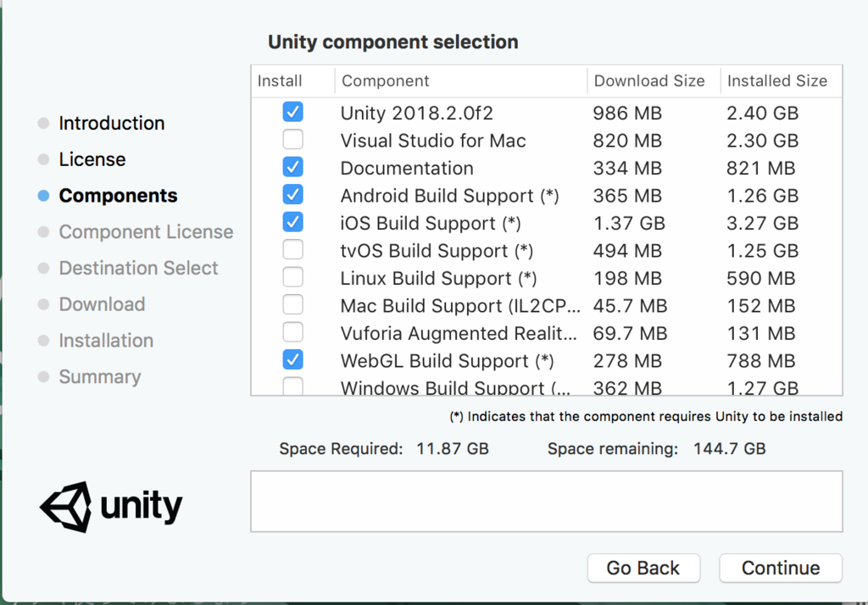
Task: Select the 'Linux Build Support (*)' row text
Action: click(x=438, y=279)
